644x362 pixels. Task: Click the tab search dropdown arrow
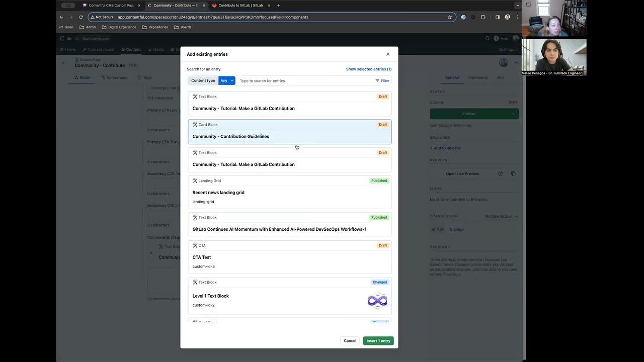[517, 6]
